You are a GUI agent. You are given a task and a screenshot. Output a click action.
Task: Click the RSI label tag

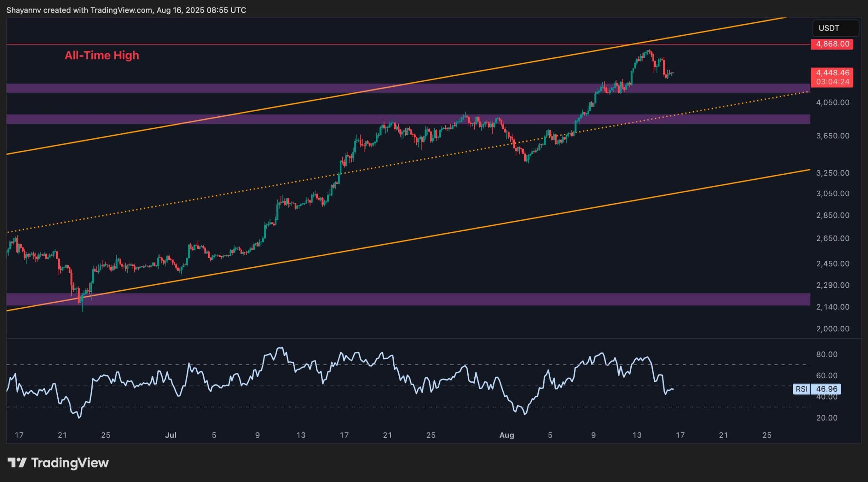click(802, 389)
